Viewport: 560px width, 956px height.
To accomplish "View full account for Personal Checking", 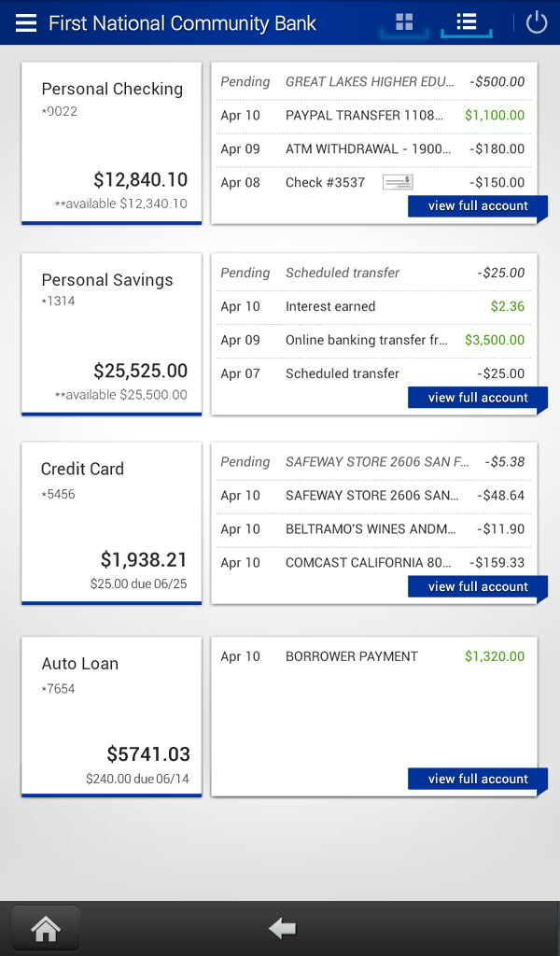I will pyautogui.click(x=478, y=205).
